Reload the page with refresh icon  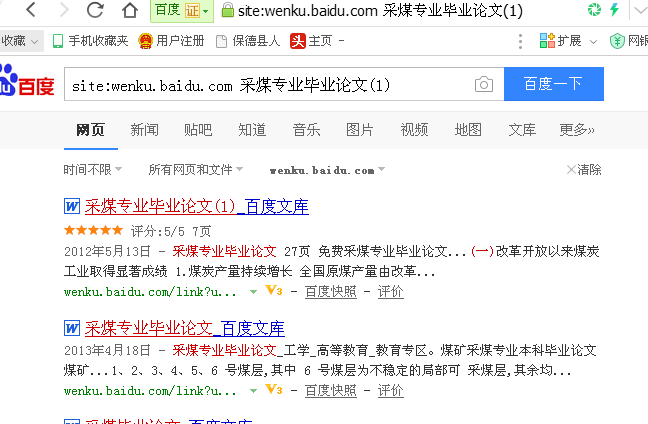tap(95, 10)
